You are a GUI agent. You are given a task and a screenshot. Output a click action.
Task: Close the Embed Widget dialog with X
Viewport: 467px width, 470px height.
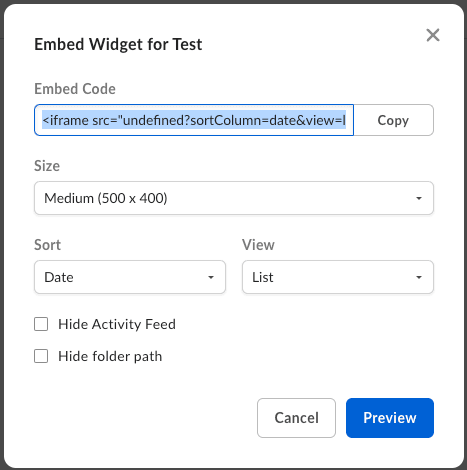pyautogui.click(x=433, y=35)
